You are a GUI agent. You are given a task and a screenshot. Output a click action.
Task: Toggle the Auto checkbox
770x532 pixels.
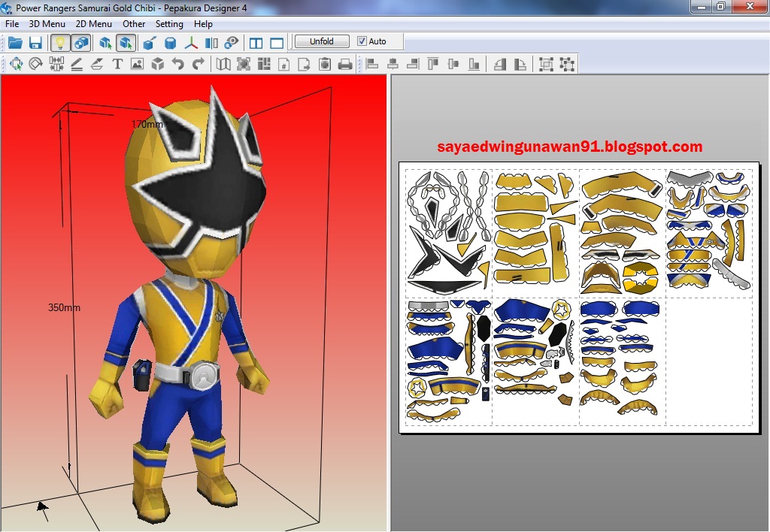[362, 41]
